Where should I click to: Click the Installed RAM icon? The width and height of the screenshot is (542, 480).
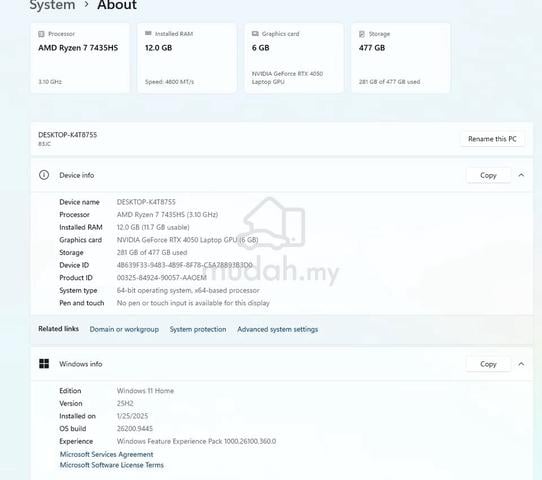(x=148, y=33)
